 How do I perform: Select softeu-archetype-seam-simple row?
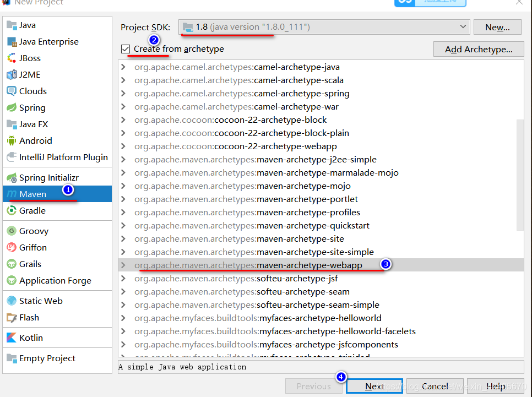(x=321, y=304)
